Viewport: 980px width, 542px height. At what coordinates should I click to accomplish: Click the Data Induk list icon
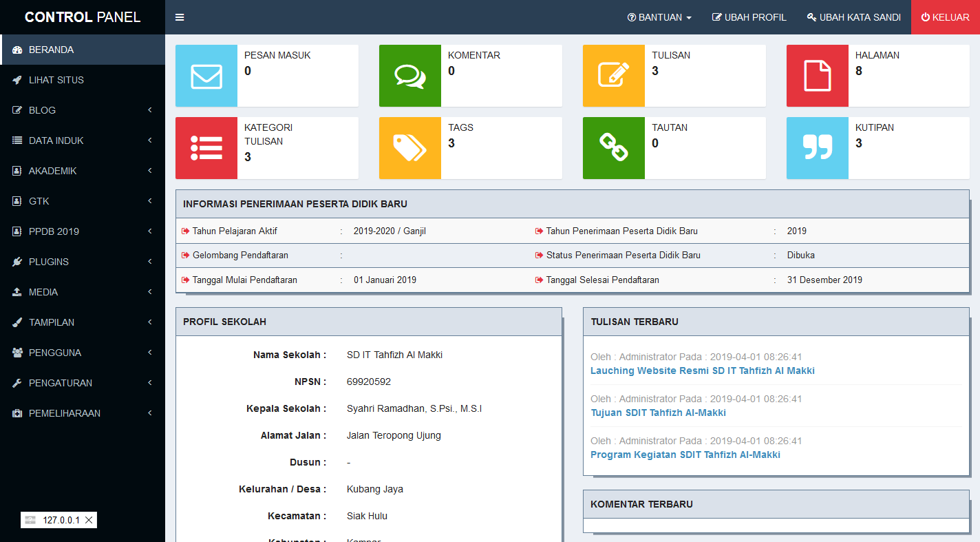[x=17, y=140]
